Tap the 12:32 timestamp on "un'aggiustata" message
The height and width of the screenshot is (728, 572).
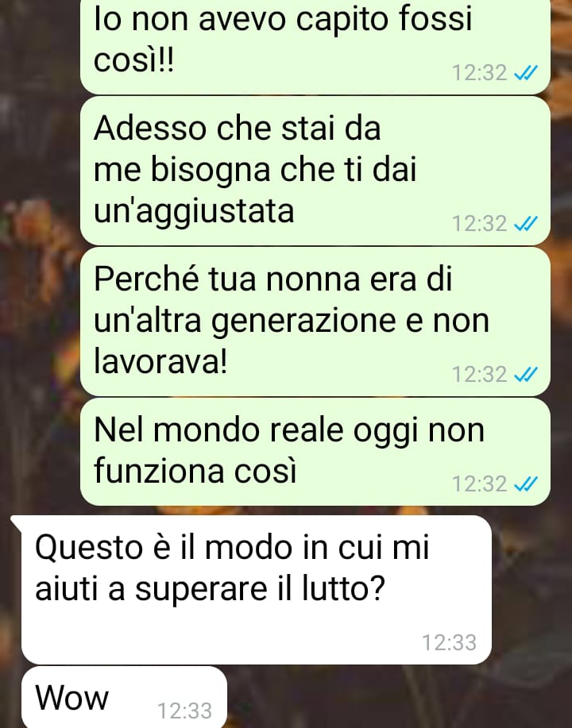coord(479,224)
